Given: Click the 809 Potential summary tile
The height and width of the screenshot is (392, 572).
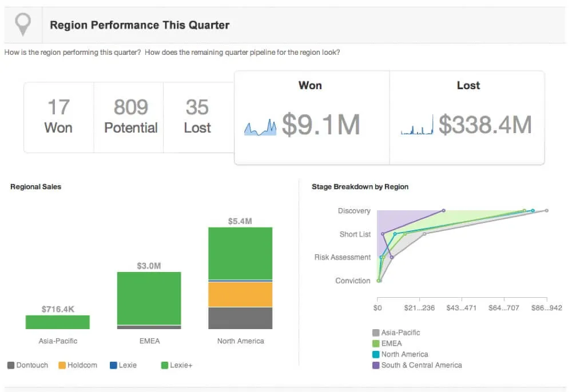Looking at the screenshot, I should 129,117.
